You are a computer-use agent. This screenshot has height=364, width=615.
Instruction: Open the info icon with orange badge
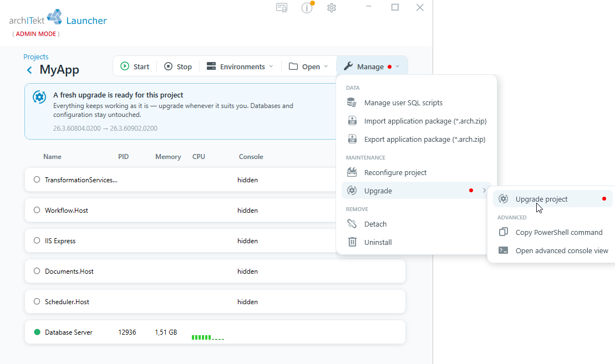[307, 7]
